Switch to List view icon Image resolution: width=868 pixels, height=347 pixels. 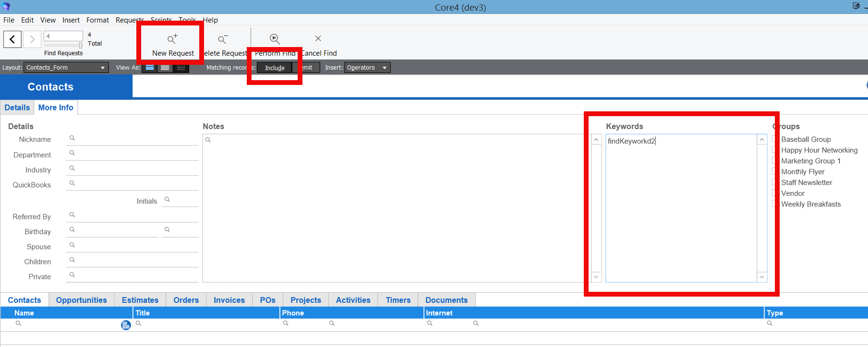(x=165, y=68)
